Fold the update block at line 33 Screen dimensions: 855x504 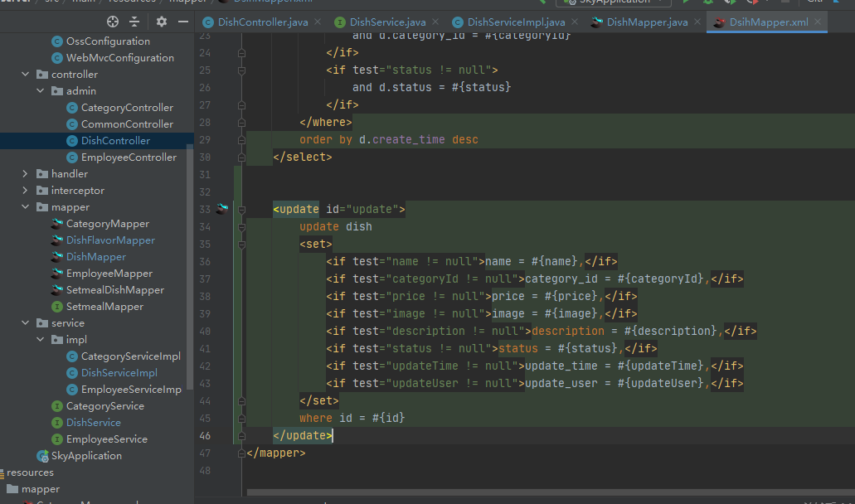pos(241,210)
